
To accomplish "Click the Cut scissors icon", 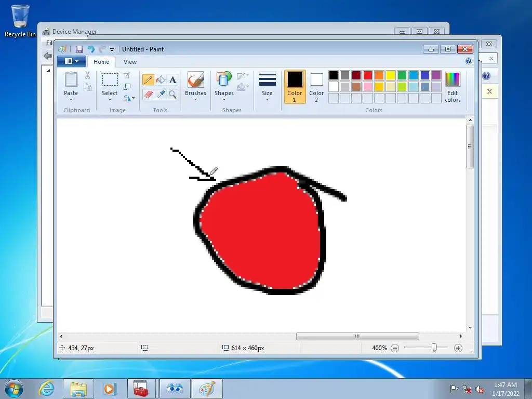I will (x=87, y=75).
